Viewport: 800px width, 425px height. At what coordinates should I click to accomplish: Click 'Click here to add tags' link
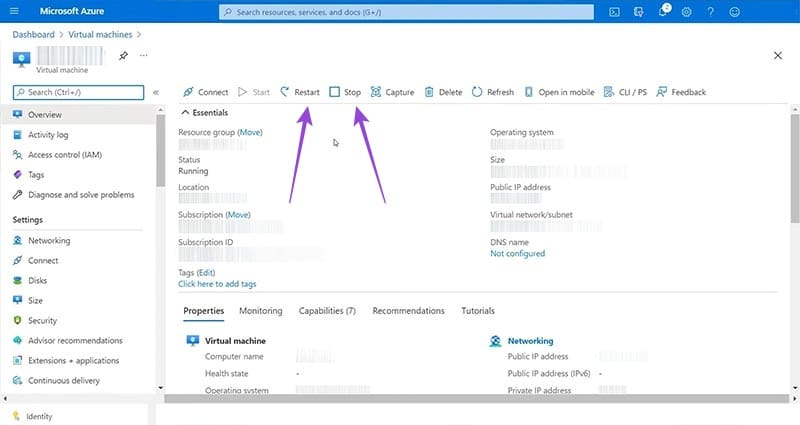point(217,284)
